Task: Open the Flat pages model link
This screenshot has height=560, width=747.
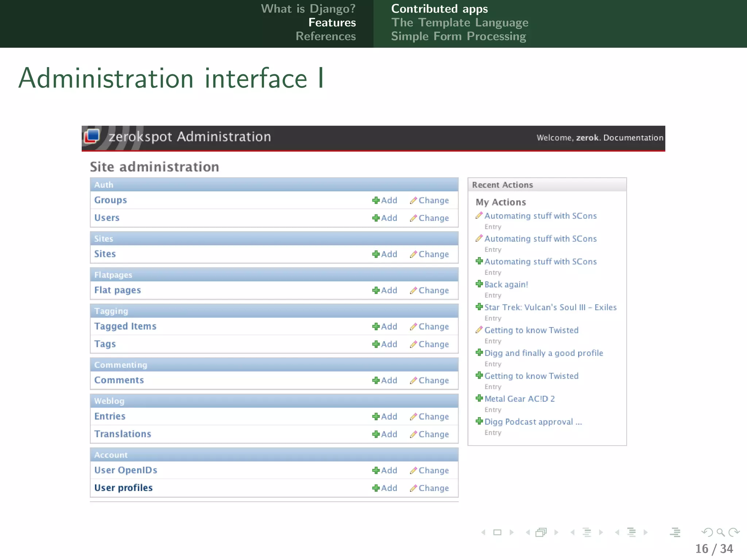Action: pos(117,290)
